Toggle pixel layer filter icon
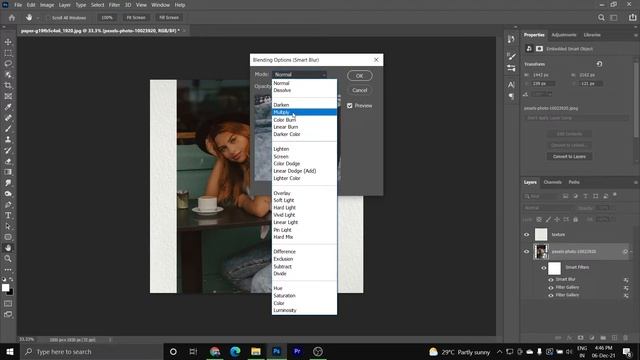This screenshot has width=640, height=360. point(565,196)
